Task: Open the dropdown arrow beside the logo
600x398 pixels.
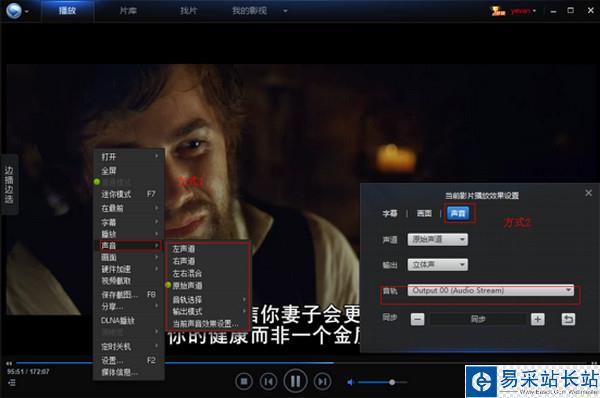Action: [x=27, y=11]
